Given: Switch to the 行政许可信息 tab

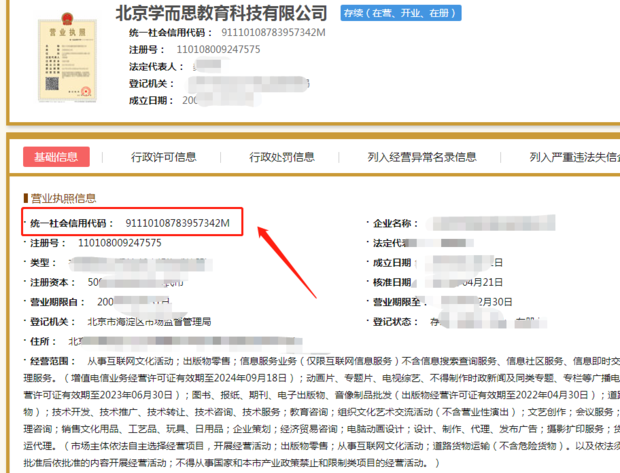Looking at the screenshot, I should pyautogui.click(x=164, y=157).
